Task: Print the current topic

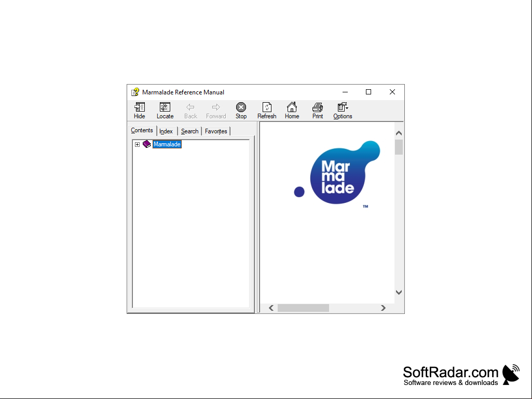Action: coord(318,111)
